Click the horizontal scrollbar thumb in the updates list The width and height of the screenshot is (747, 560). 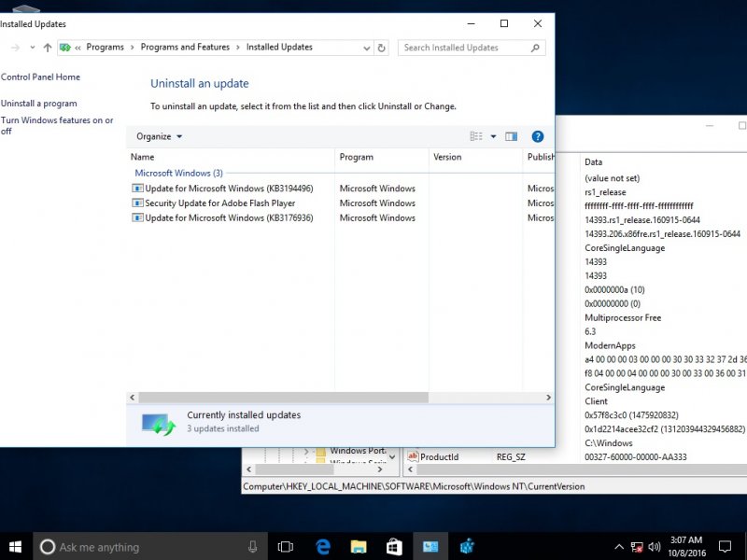point(283,398)
